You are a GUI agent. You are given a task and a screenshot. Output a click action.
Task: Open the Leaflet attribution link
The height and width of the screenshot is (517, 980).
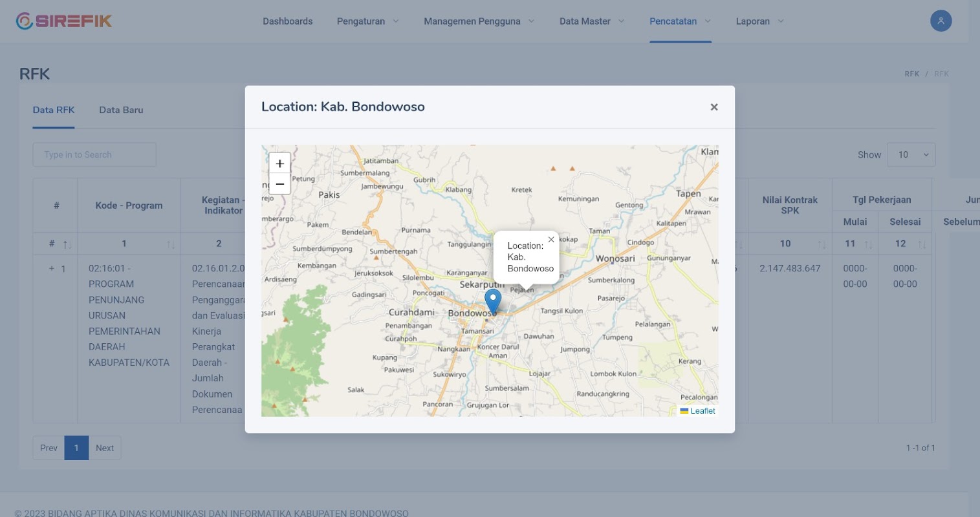click(x=702, y=411)
